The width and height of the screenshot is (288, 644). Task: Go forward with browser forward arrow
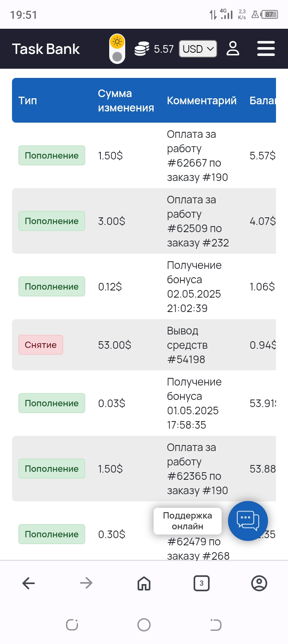tap(86, 583)
